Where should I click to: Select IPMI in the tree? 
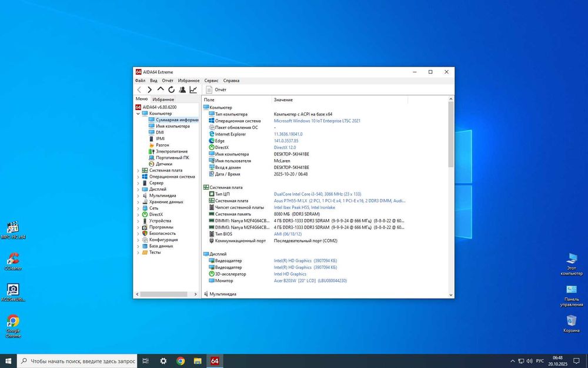click(160, 138)
